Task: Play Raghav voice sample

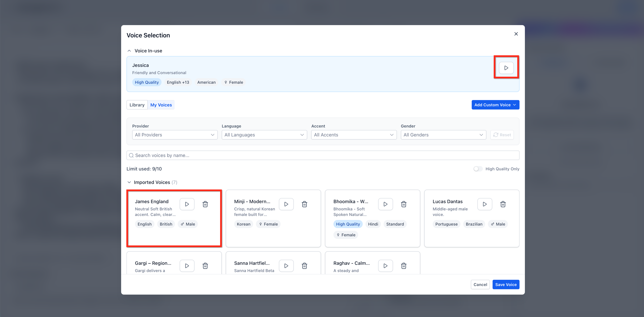Action: tap(385, 266)
